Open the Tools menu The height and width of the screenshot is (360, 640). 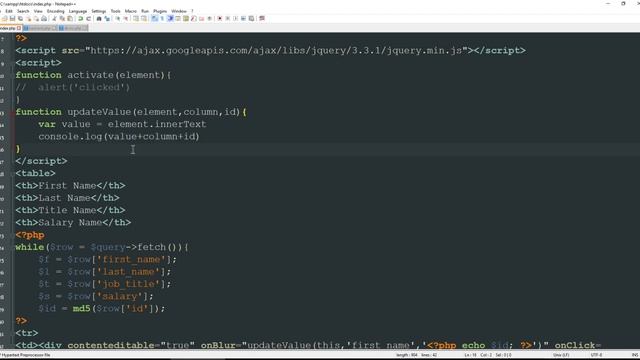[116, 11]
